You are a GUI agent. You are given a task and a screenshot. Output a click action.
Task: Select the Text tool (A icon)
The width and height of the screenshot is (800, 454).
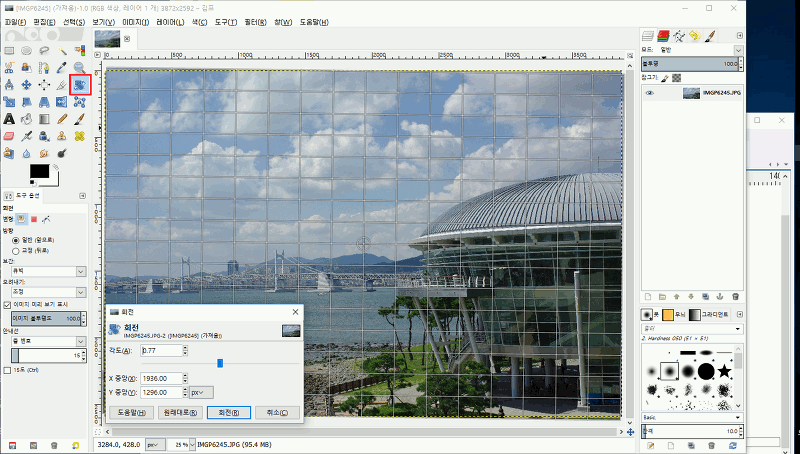[x=9, y=119]
